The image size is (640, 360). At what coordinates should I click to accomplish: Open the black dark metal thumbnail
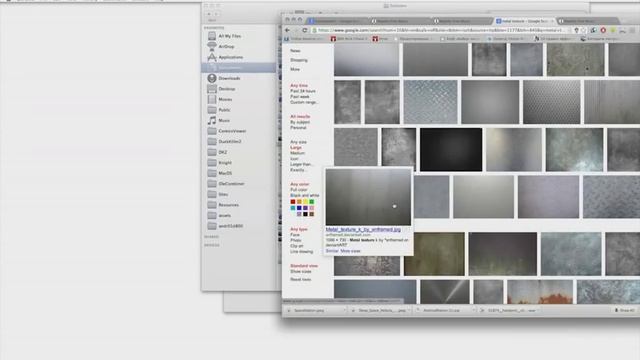(x=451, y=149)
